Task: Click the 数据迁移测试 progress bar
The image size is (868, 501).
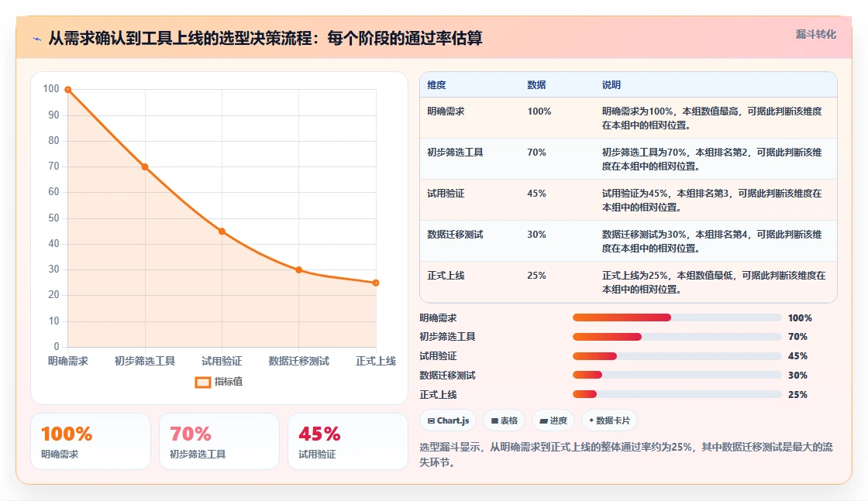Action: (677, 375)
